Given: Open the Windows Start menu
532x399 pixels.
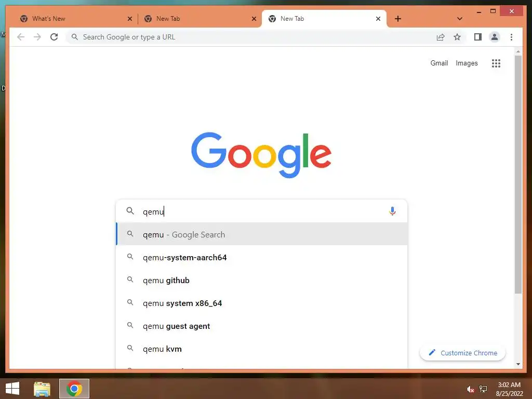Looking at the screenshot, I should click(x=12, y=389).
